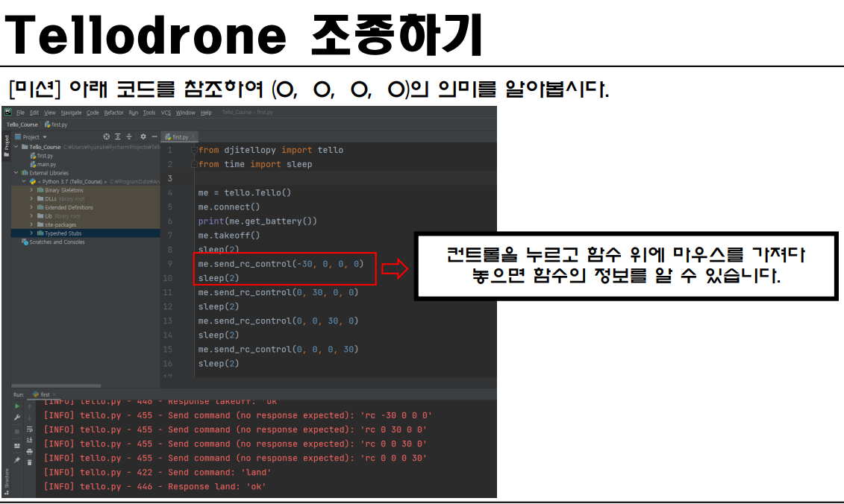844x504 pixels.
Task: Collapse the Tello_Course project node
Action: (x=16, y=146)
